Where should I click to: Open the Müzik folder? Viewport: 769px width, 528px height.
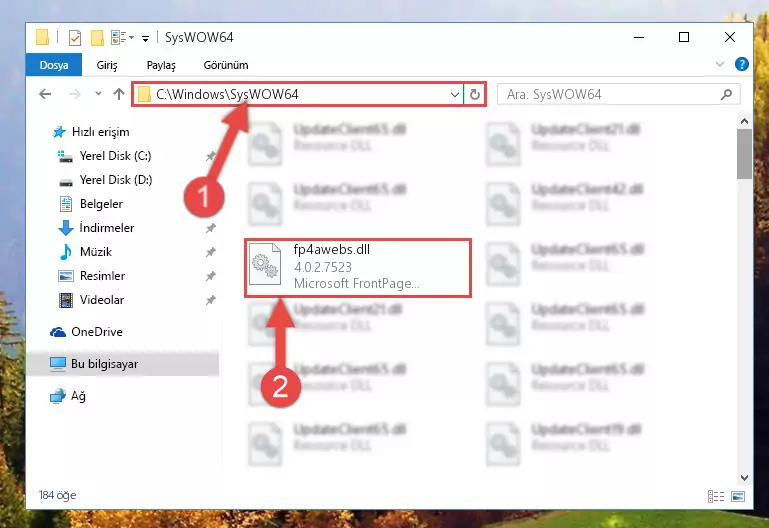[96, 252]
